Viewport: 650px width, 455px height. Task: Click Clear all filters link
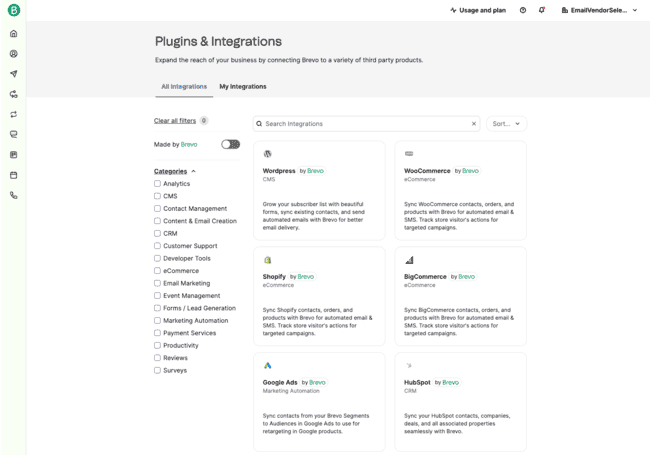click(x=175, y=121)
